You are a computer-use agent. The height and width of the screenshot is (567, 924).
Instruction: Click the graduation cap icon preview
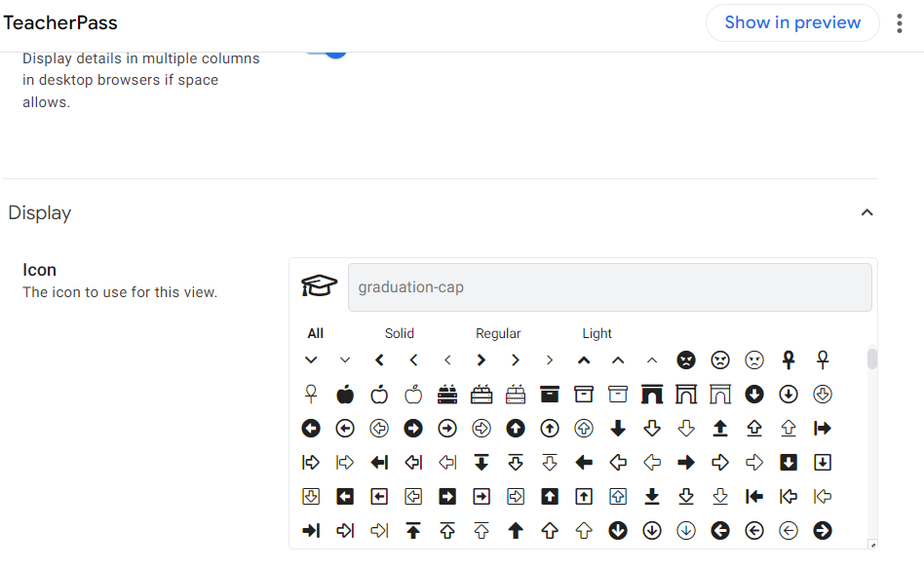[x=319, y=286]
